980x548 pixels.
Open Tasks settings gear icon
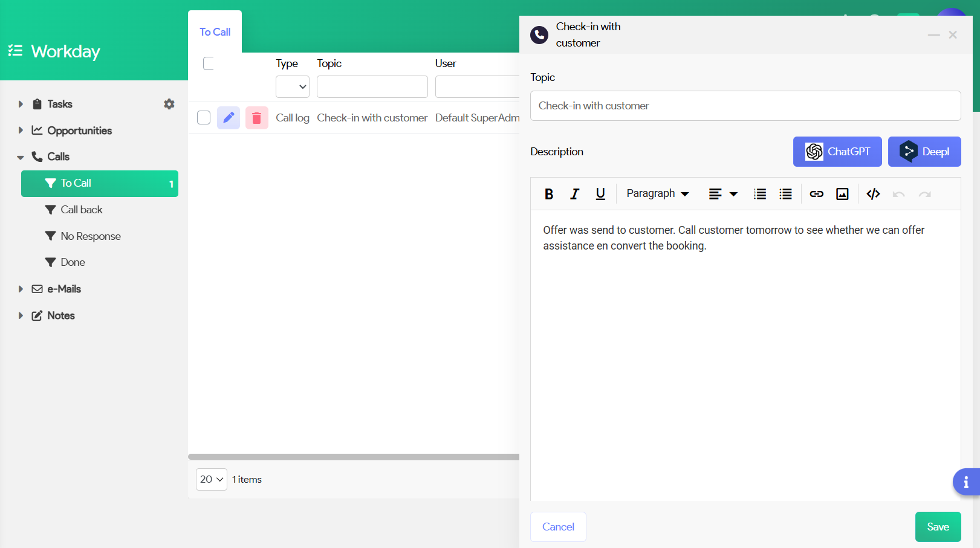169,104
